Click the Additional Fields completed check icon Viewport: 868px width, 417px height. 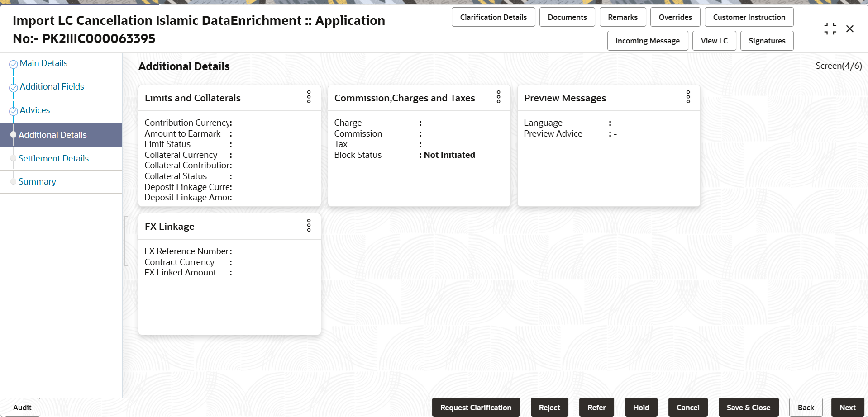point(14,88)
